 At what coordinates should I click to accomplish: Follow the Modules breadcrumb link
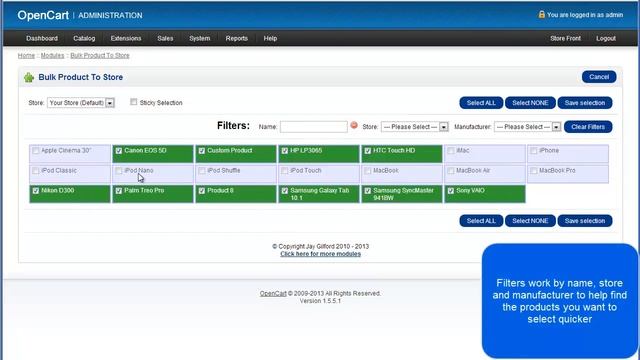(52, 56)
